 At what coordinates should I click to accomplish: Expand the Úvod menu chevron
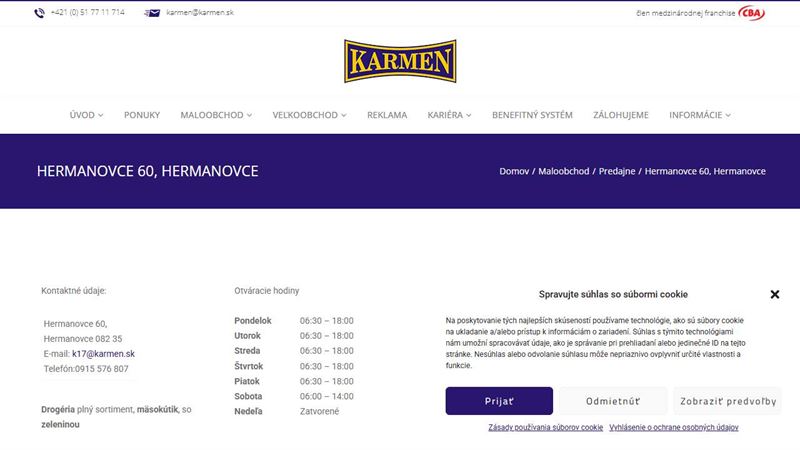pyautogui.click(x=101, y=115)
